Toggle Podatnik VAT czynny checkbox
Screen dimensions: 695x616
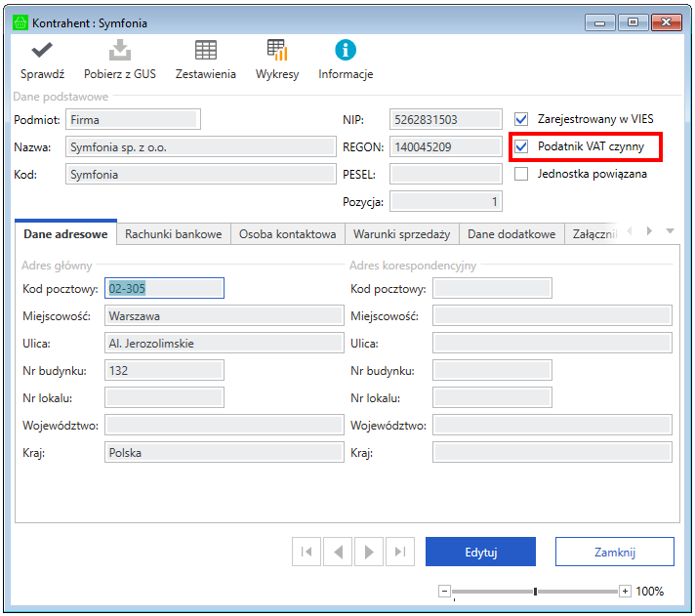pyautogui.click(x=521, y=146)
